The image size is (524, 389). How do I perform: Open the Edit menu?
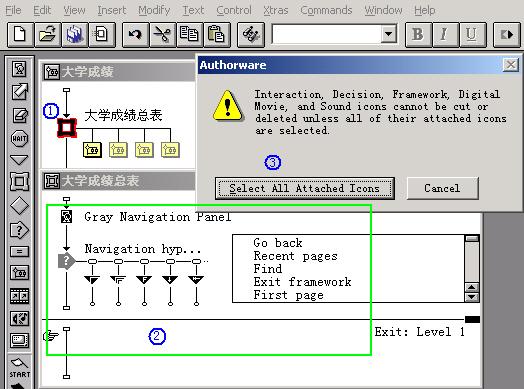coord(42,10)
